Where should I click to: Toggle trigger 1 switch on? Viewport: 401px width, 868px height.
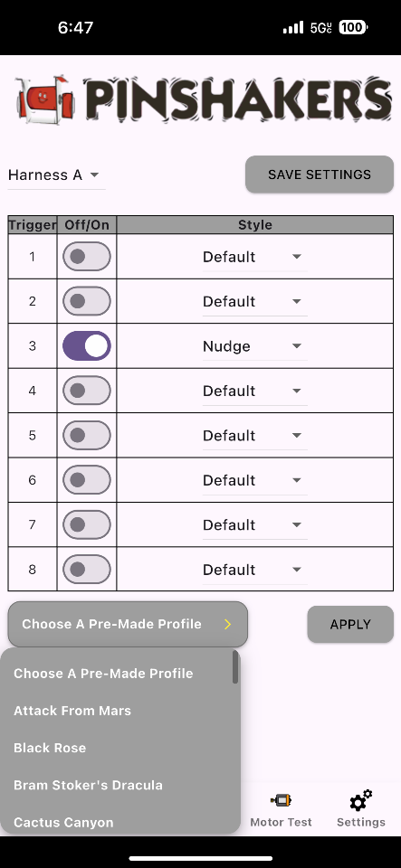[x=86, y=256]
